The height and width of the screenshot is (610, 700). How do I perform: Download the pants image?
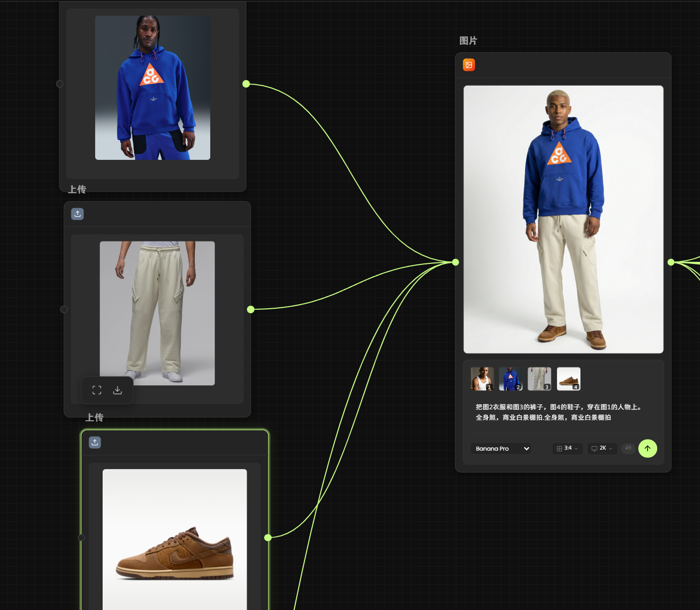pyautogui.click(x=118, y=390)
